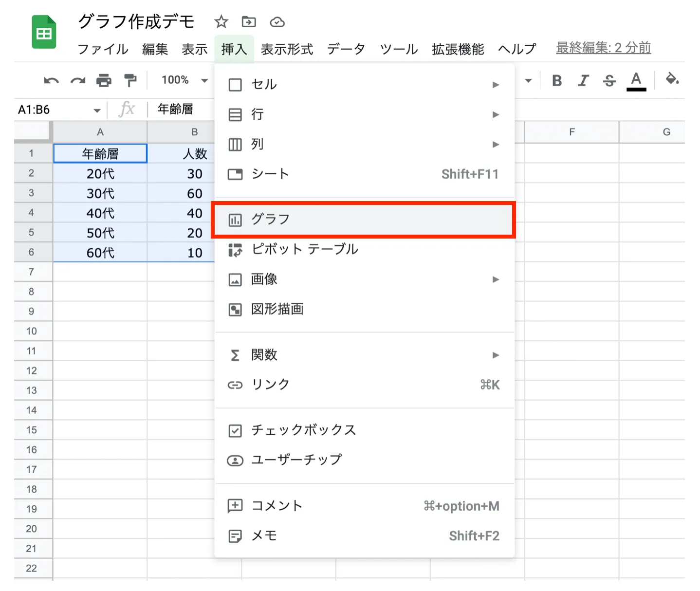This screenshot has height=591, width=700.
Task: Expand the 画像 submenu
Action: pos(364,279)
